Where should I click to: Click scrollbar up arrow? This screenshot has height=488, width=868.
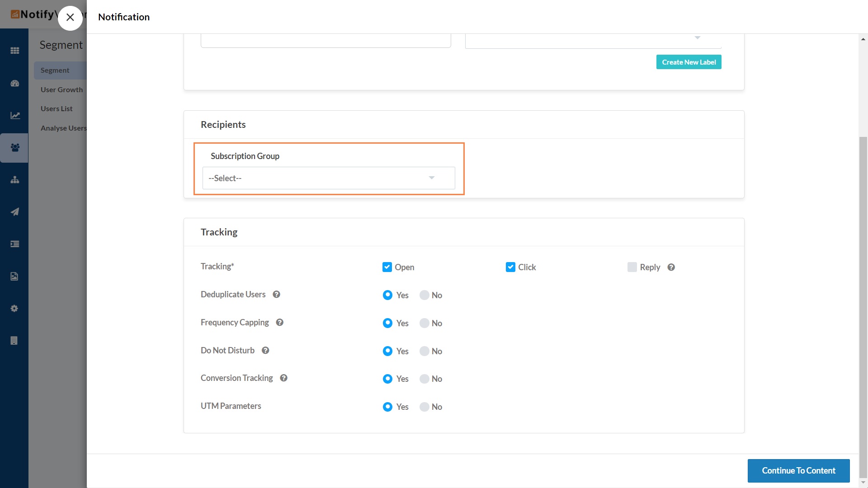(863, 39)
